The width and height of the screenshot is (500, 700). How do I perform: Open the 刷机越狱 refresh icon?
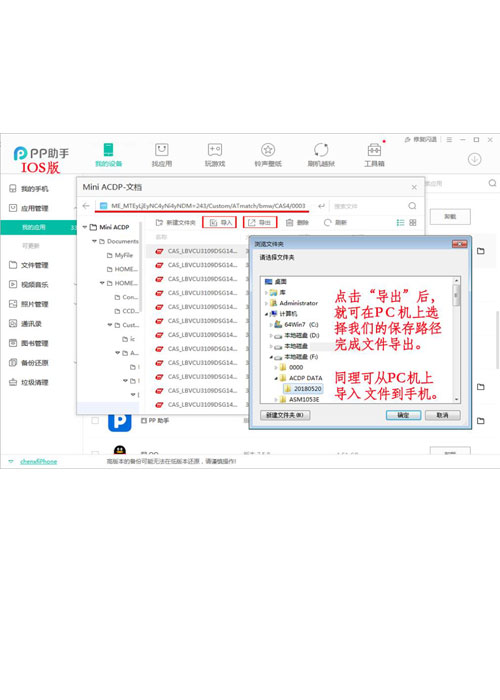[321, 150]
